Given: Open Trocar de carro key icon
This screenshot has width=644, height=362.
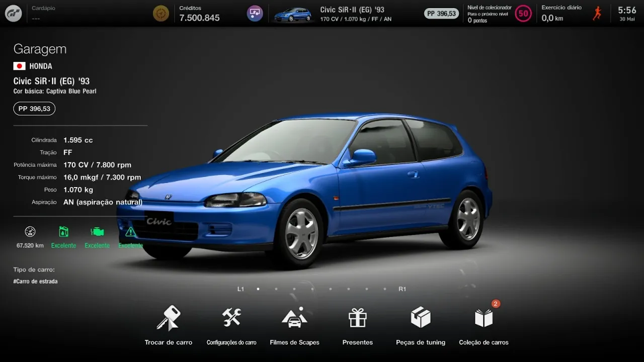Looking at the screenshot, I should (x=169, y=318).
